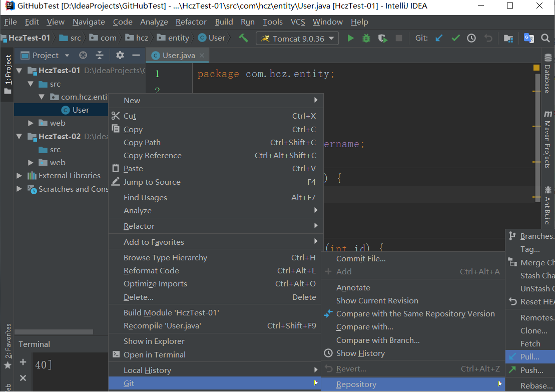Collapse the HczTest-01 module node
The width and height of the screenshot is (555, 392).
(20, 71)
